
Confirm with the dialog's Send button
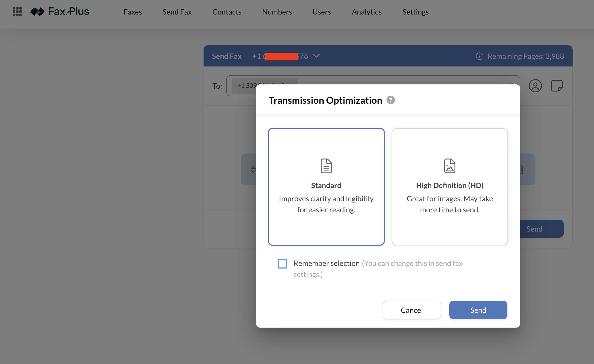(x=478, y=310)
